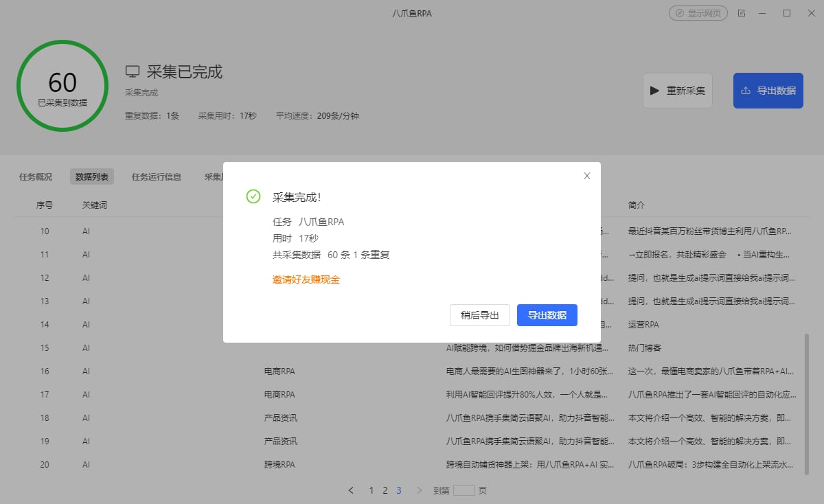Choose 稍后导出 in the dialog
The width and height of the screenshot is (824, 504).
[480, 315]
